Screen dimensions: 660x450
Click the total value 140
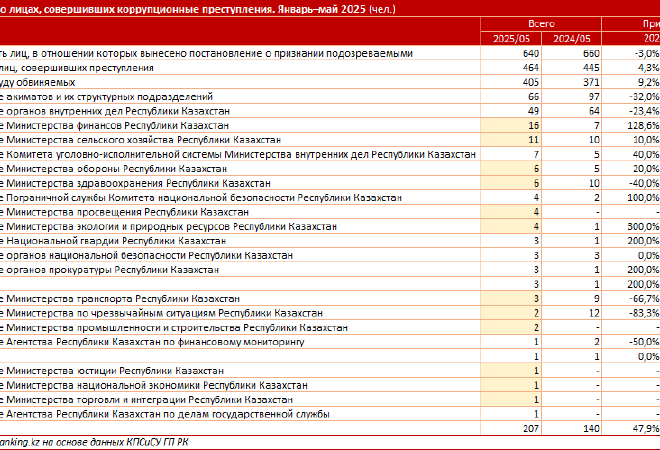click(591, 429)
